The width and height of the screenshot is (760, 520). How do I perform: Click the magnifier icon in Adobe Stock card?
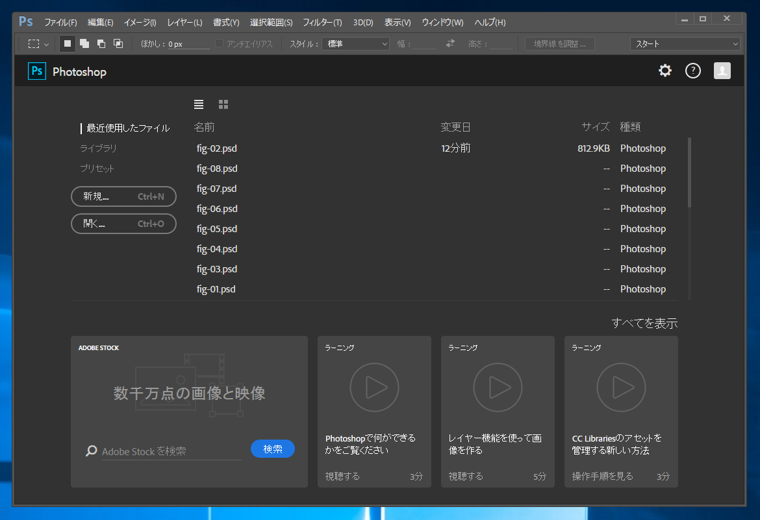91,451
